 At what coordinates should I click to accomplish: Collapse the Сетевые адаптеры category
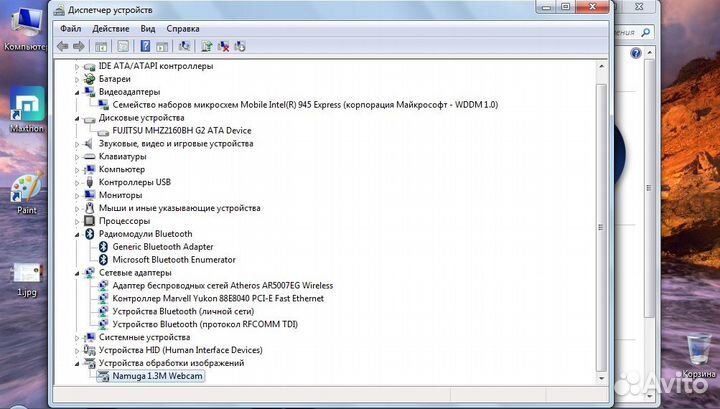pos(77,273)
